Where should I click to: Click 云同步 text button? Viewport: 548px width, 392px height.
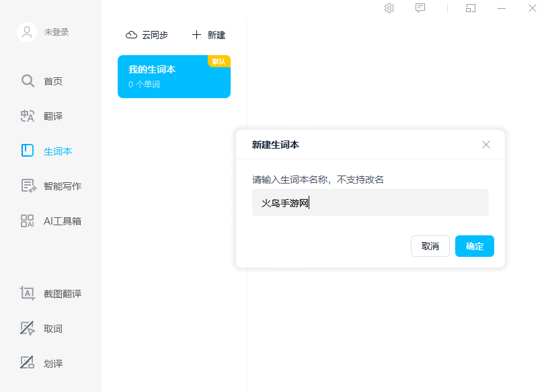tap(155, 35)
